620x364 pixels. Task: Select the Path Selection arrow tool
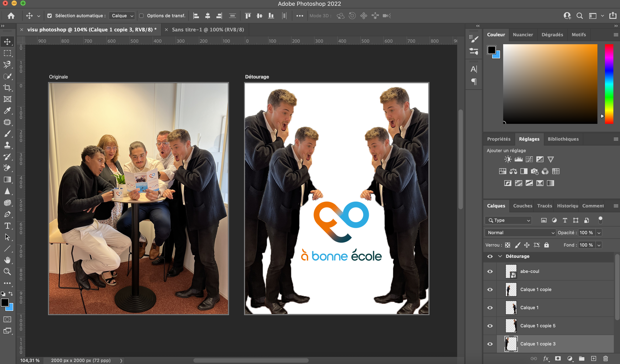tap(7, 237)
